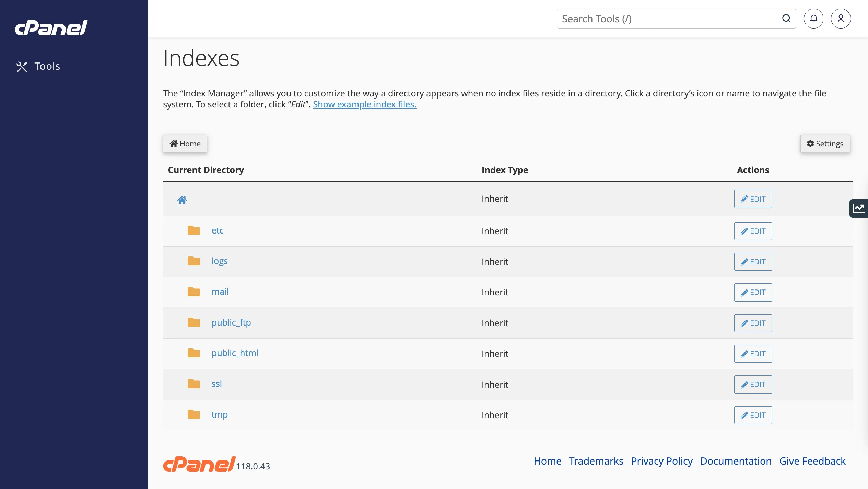Screen dimensions: 868x489
Task: Open the mail directory link
Action: click(x=220, y=292)
